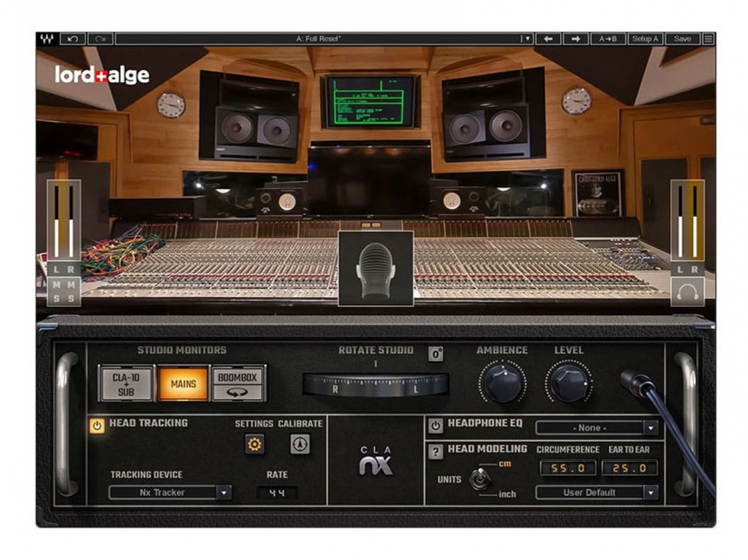
Task: Expand the Headphone EQ dropdown showing None
Action: coord(597,428)
